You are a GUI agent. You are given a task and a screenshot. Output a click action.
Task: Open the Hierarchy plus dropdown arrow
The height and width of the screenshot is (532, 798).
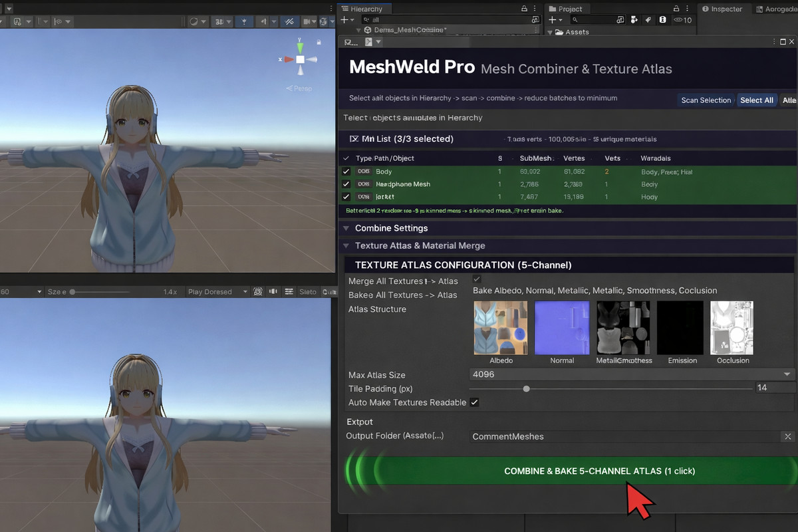353,20
